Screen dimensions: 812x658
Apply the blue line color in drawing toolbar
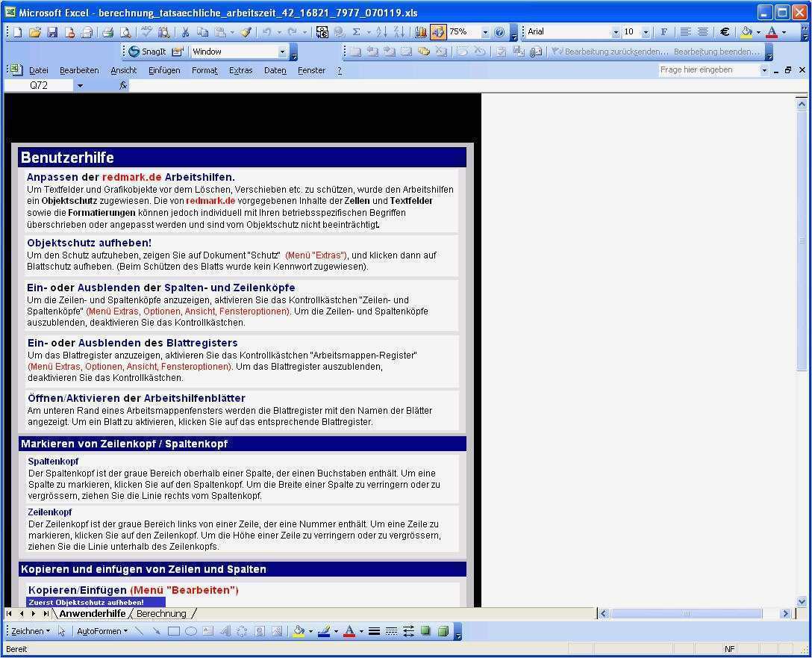pyautogui.click(x=324, y=631)
